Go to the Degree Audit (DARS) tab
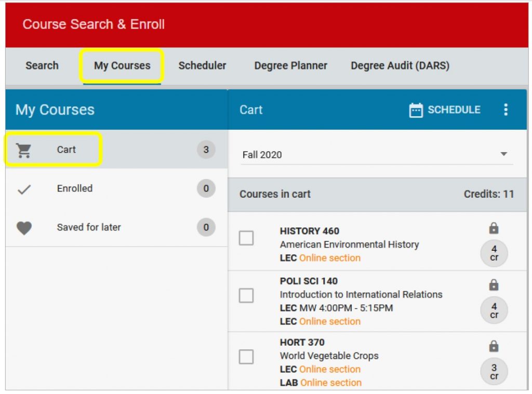The image size is (532, 394). coord(400,66)
